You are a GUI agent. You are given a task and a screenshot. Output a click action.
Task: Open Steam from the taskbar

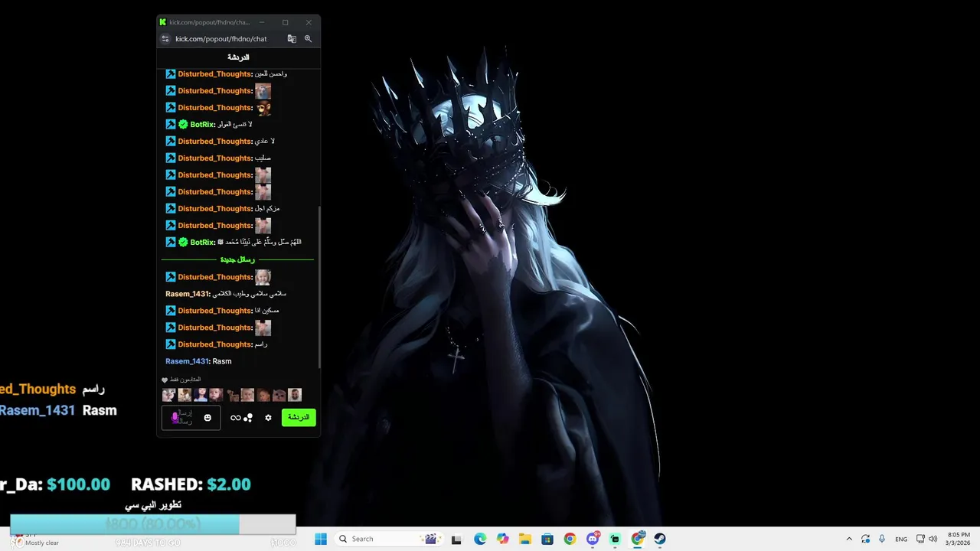click(660, 539)
